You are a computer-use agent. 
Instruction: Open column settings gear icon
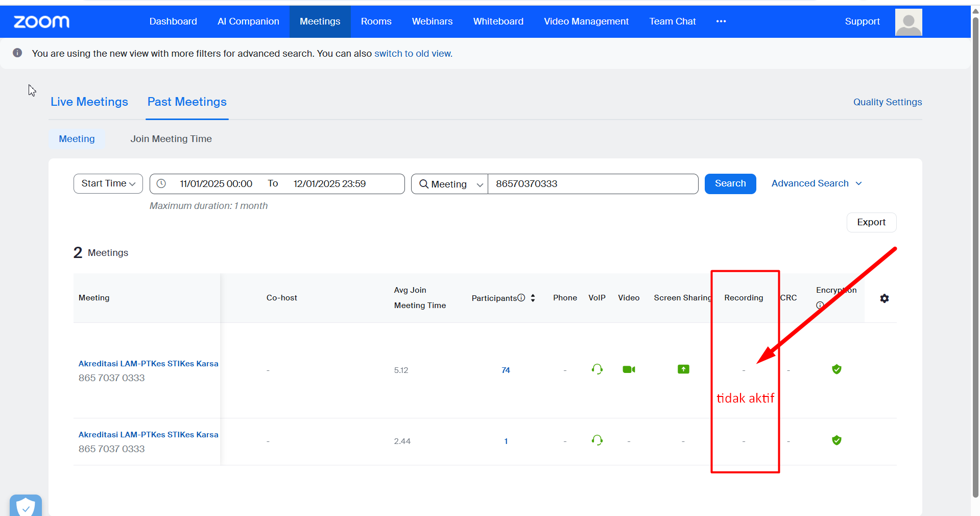coord(885,298)
